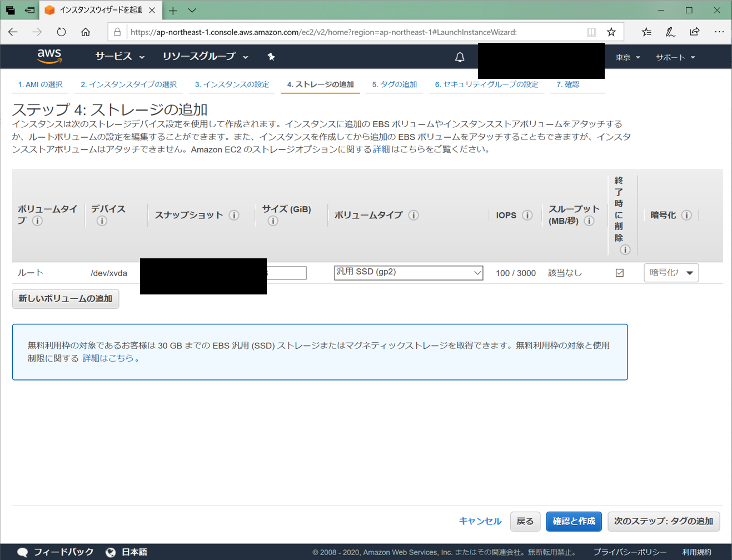Show tab previews chevron

pos(192,10)
